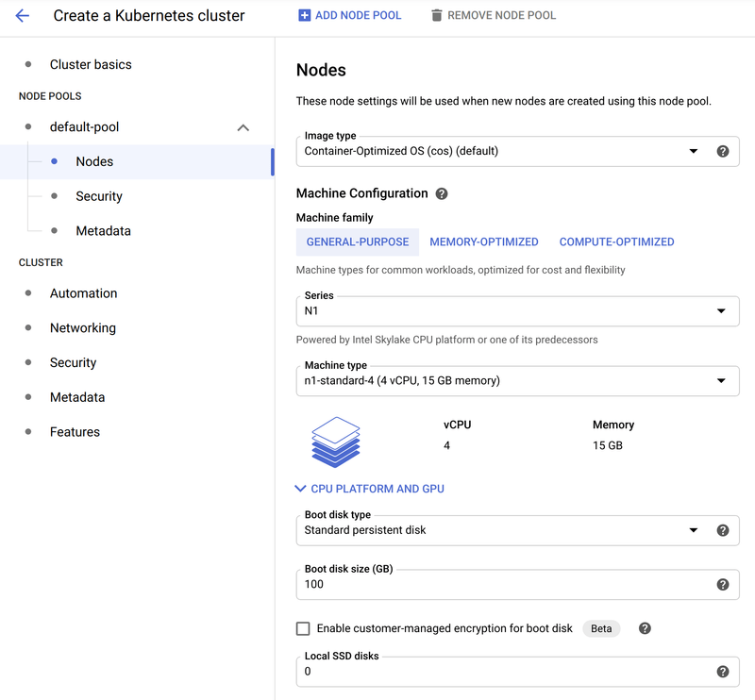
Task: Switch to Memory-Optimized machine family tab
Action: click(484, 242)
